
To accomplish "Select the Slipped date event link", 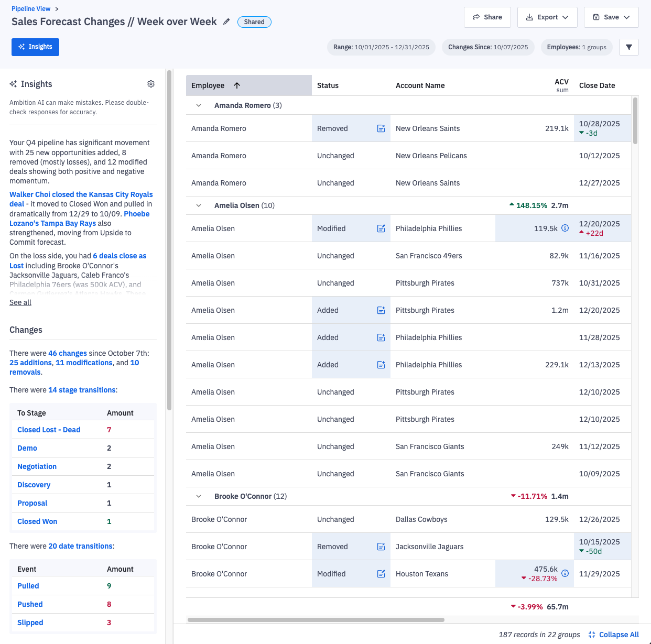I will pos(30,623).
